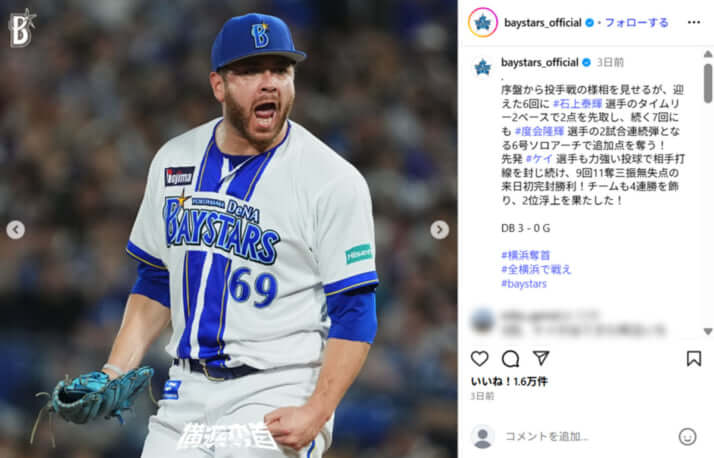714x458 pixels.
Task: Click the フォローする follow button
Action: [636, 22]
